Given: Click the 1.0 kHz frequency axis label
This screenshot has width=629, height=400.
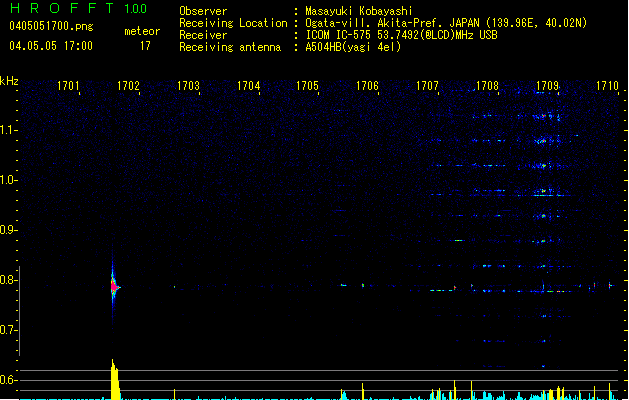Looking at the screenshot, I should [8, 180].
